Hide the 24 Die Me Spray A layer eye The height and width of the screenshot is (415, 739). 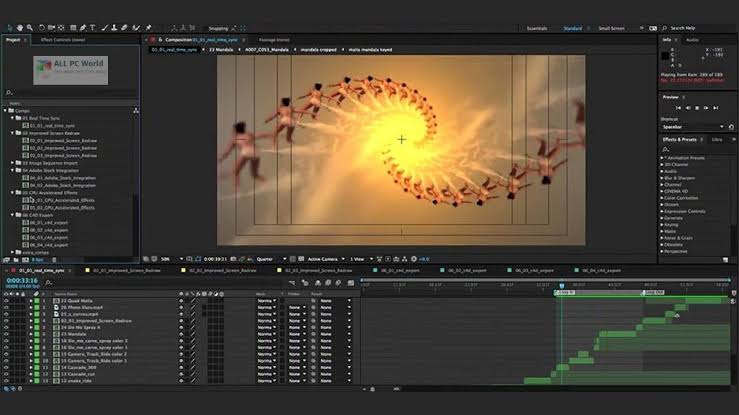point(6,327)
